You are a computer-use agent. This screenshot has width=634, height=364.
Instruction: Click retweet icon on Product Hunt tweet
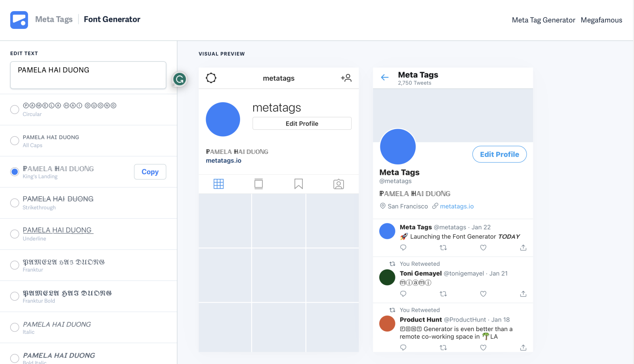tap(443, 347)
